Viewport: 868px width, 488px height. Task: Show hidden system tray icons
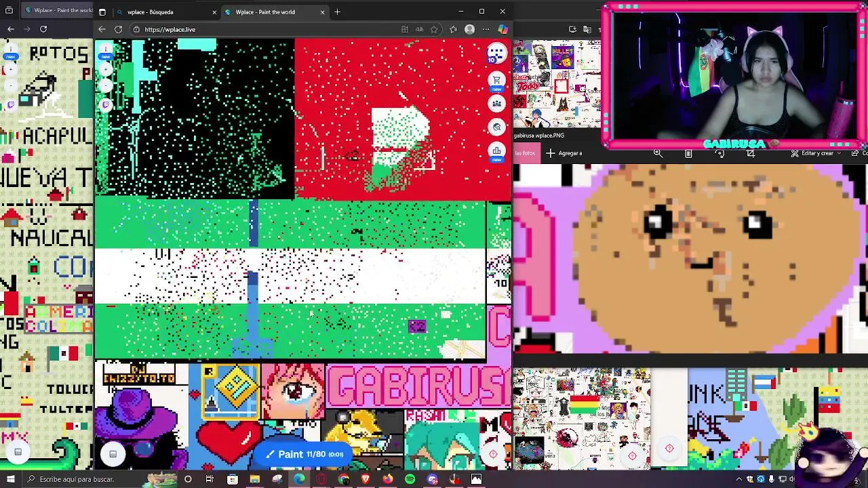coord(739,479)
